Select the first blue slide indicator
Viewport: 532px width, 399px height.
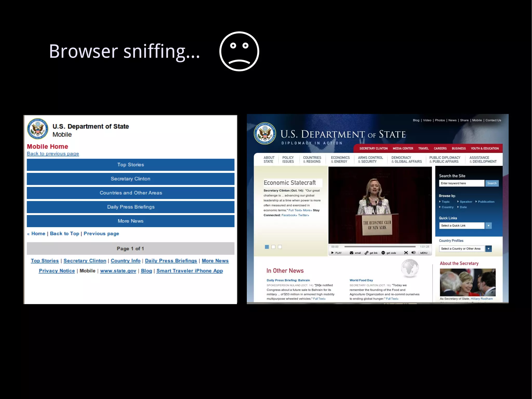point(267,247)
